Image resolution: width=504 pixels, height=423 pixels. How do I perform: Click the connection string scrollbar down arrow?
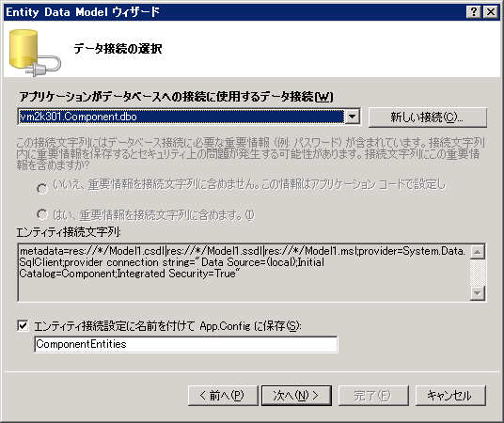(478, 293)
